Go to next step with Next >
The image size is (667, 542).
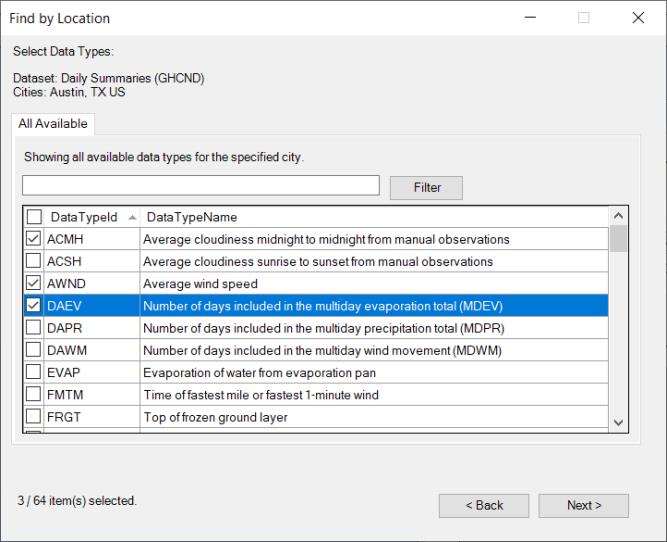click(584, 505)
